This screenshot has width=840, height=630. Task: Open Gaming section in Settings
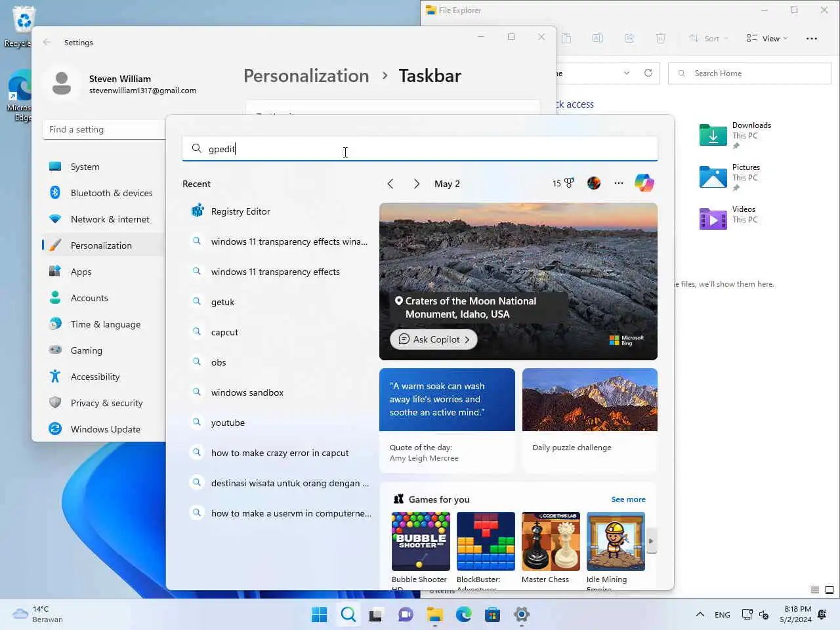104,350
